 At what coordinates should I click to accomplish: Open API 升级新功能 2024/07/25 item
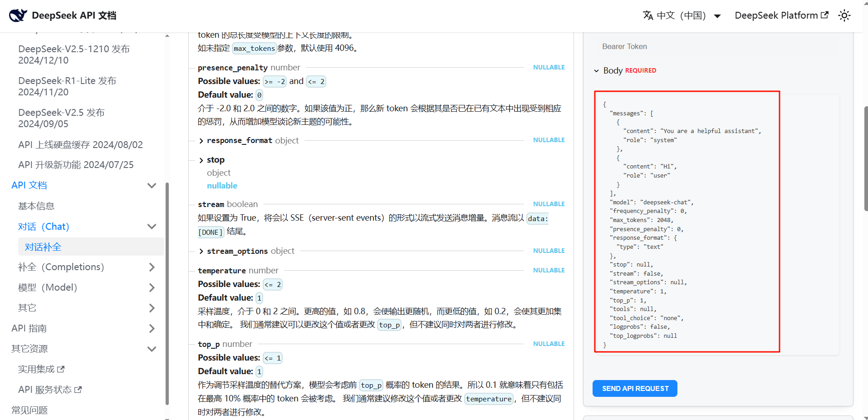(76, 164)
